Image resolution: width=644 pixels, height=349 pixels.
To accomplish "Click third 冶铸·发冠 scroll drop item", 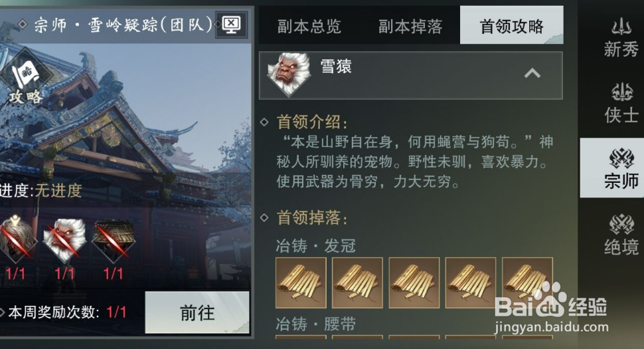I will click(414, 283).
